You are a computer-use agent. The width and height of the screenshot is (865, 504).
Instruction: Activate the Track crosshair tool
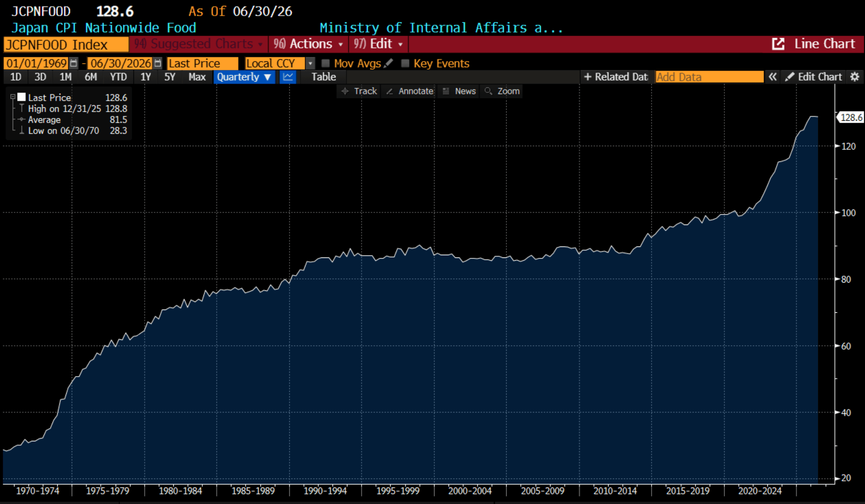point(359,91)
